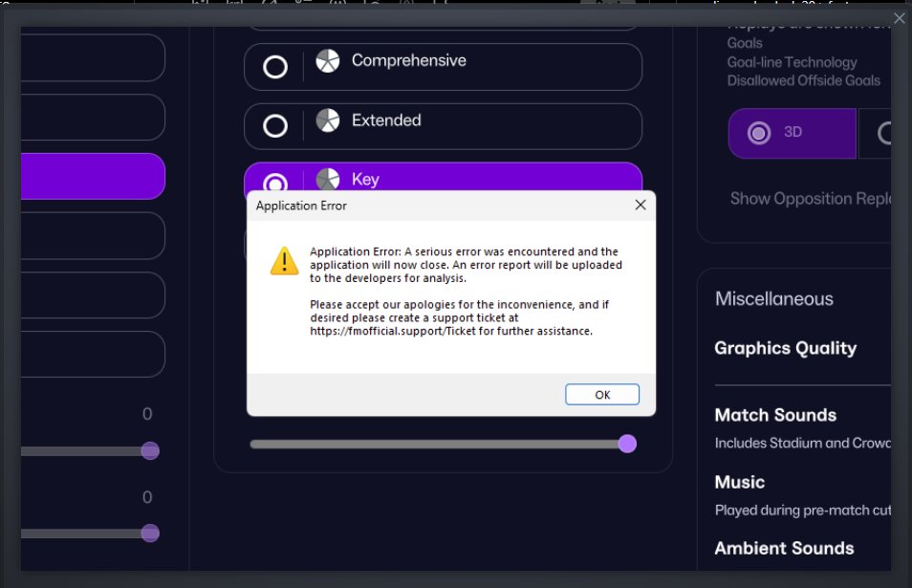Image resolution: width=912 pixels, height=588 pixels.
Task: Close the Application Error dialog with X
Action: point(641,205)
